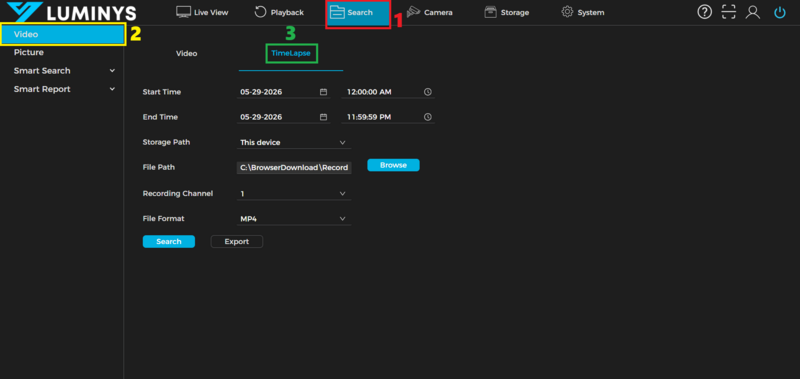Click the Export button
The image size is (800, 379).
[237, 241]
